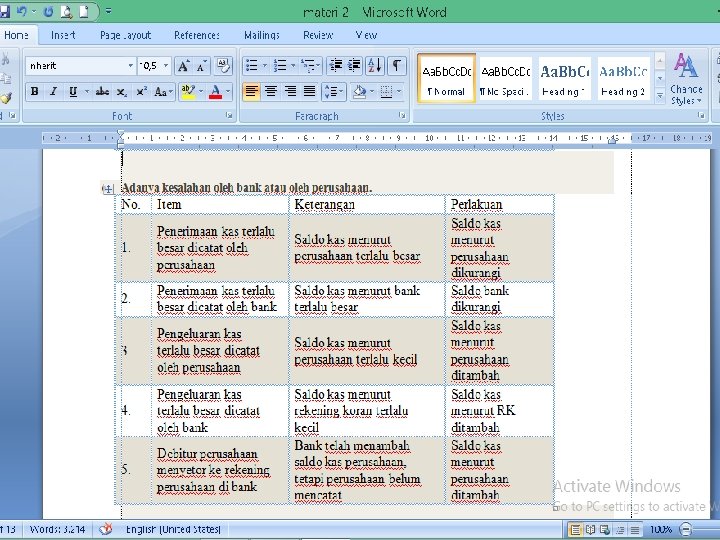Open the References tab
Screen dimensions: 720x540
[x=197, y=35]
